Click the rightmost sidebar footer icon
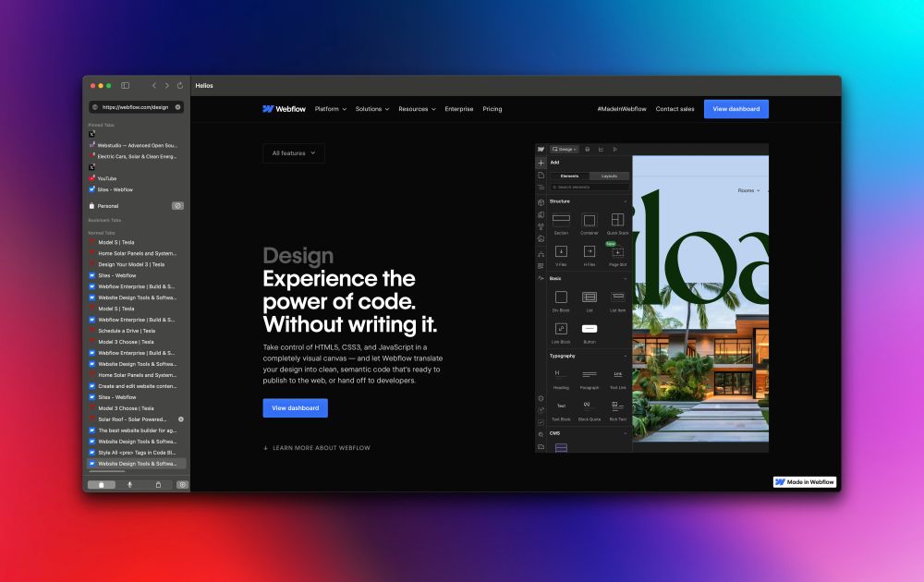924x582 pixels. pos(182,485)
